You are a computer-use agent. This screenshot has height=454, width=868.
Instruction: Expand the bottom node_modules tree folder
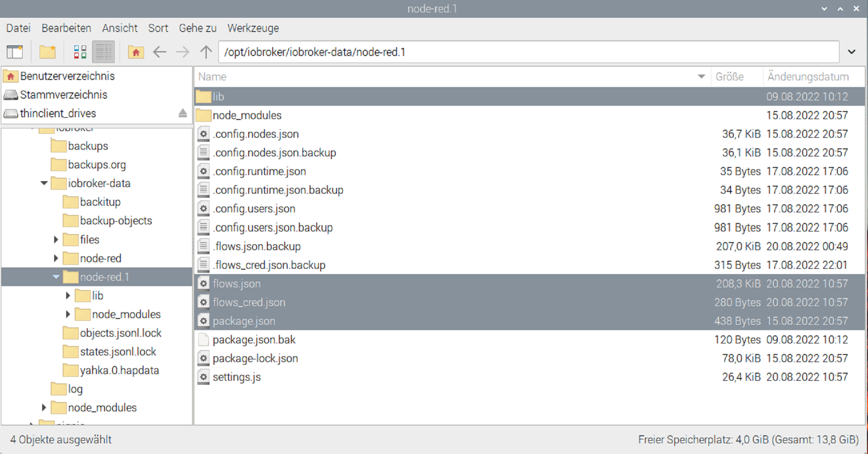click(44, 407)
